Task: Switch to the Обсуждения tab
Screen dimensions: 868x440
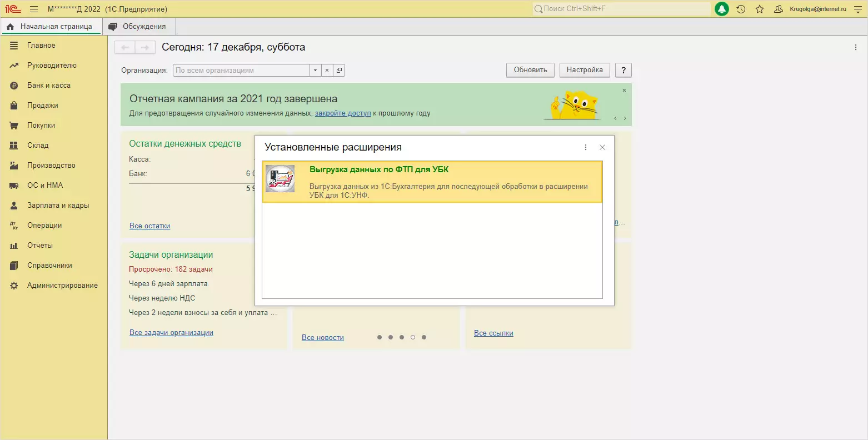Action: pyautogui.click(x=138, y=27)
